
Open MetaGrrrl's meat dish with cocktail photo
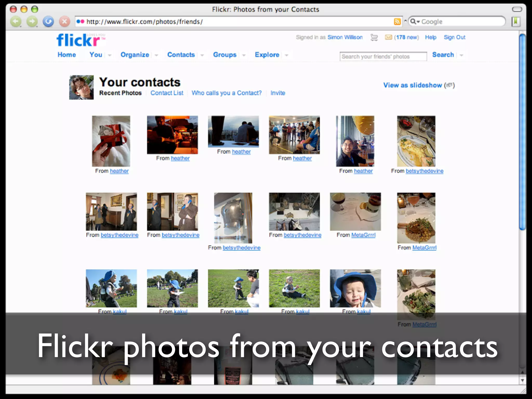click(416, 218)
